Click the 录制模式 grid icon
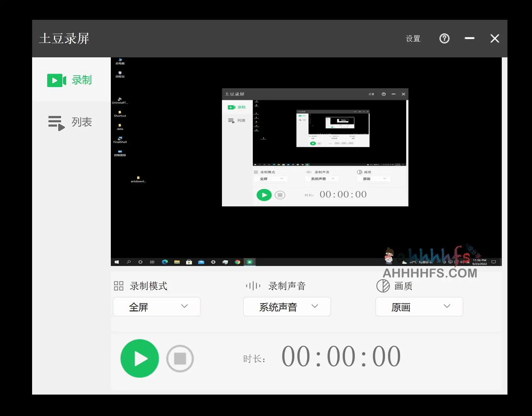The image size is (532, 416). [119, 286]
